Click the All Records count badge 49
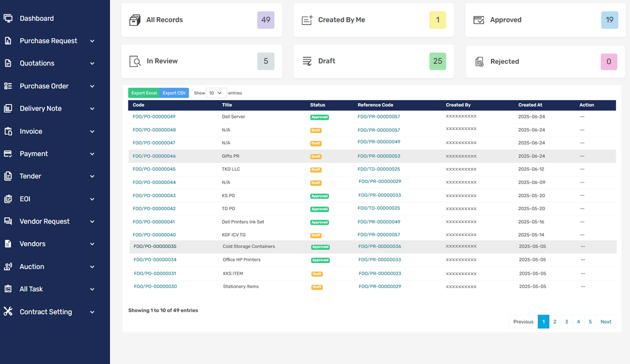 266,20
